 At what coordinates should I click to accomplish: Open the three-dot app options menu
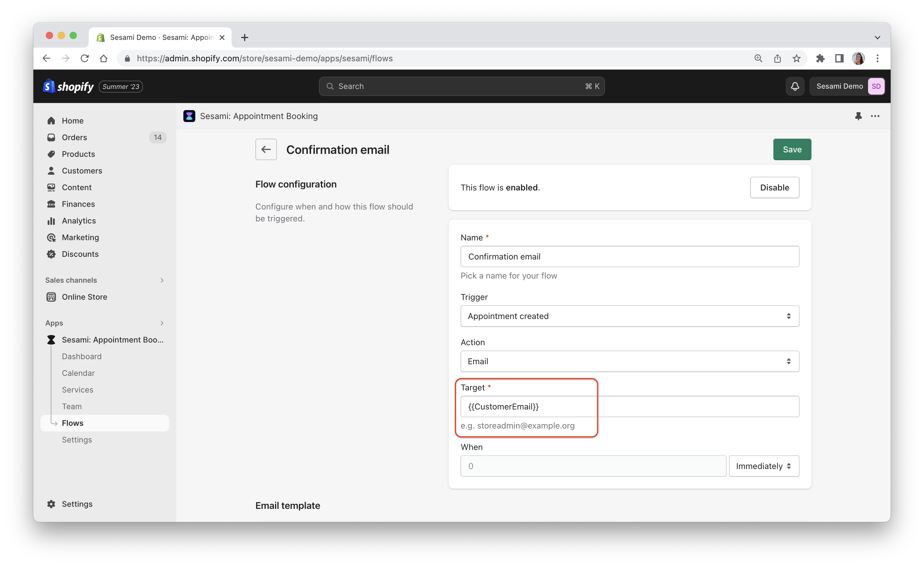[x=875, y=116]
